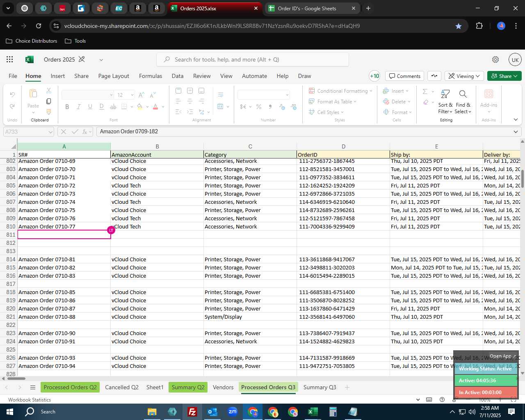
Task: Apply the red font color
Action: click(155, 107)
